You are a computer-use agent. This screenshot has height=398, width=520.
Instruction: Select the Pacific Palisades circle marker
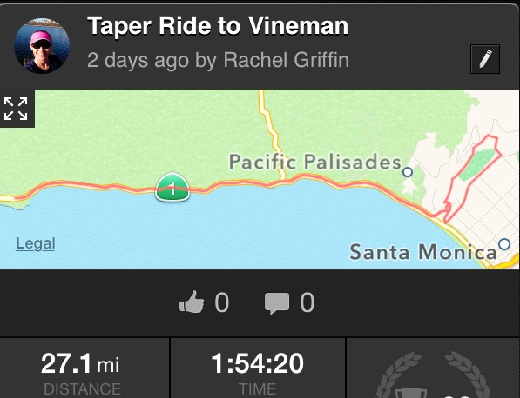pos(407,172)
